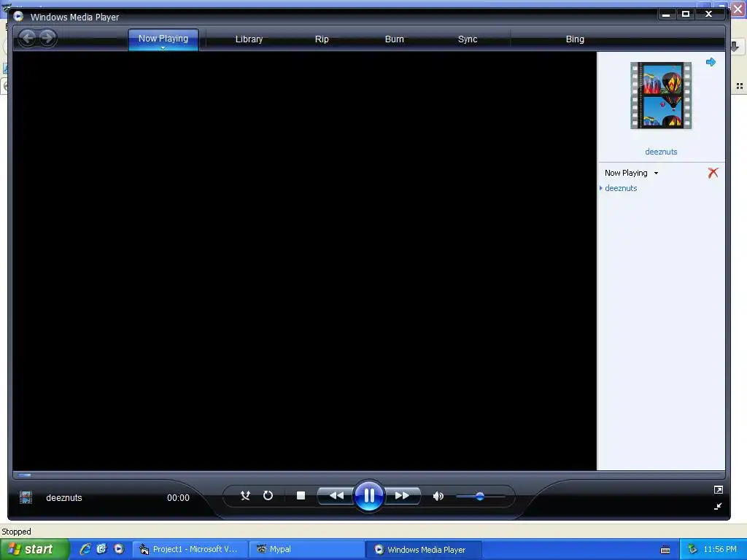Click the blue arrow to hide list pane
This screenshot has height=560, width=747.
click(x=711, y=62)
